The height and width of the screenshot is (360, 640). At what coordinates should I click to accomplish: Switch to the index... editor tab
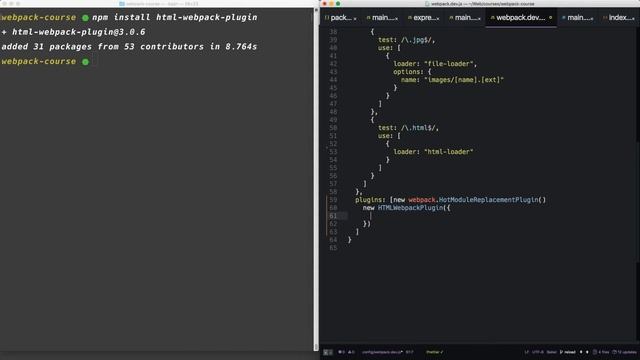618,18
